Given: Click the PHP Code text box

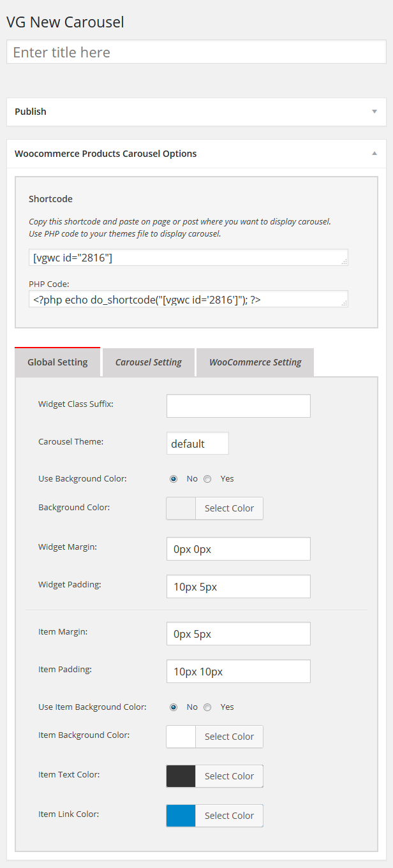Looking at the screenshot, I should point(188,299).
